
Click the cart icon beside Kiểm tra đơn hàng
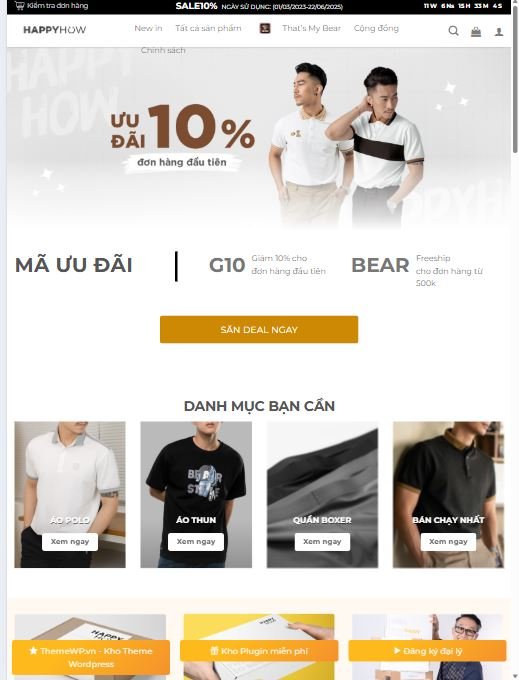coord(20,6)
